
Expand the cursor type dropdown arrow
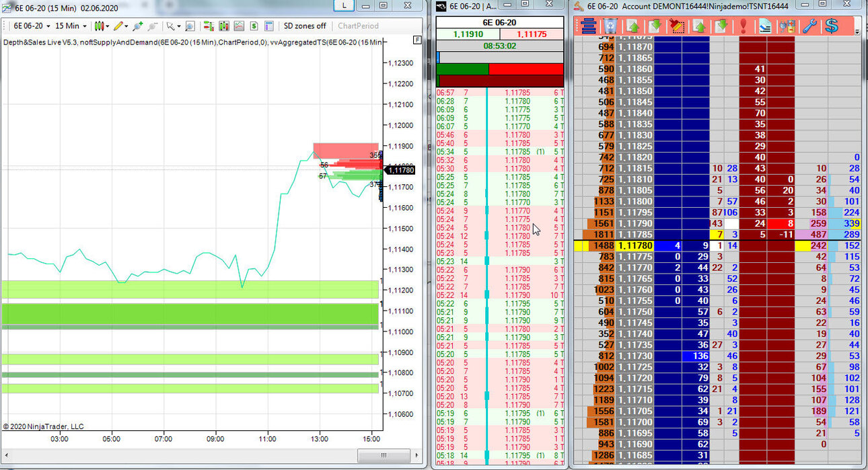coord(178,26)
